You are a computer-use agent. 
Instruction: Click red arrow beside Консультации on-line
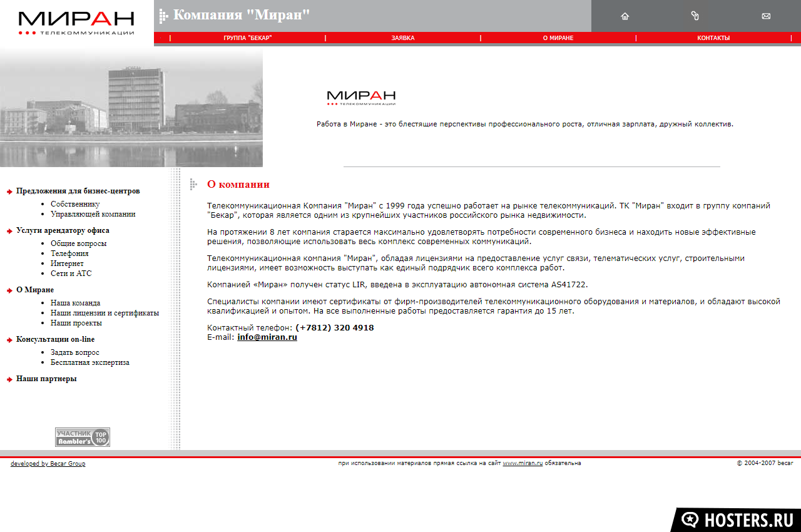tap(9, 340)
